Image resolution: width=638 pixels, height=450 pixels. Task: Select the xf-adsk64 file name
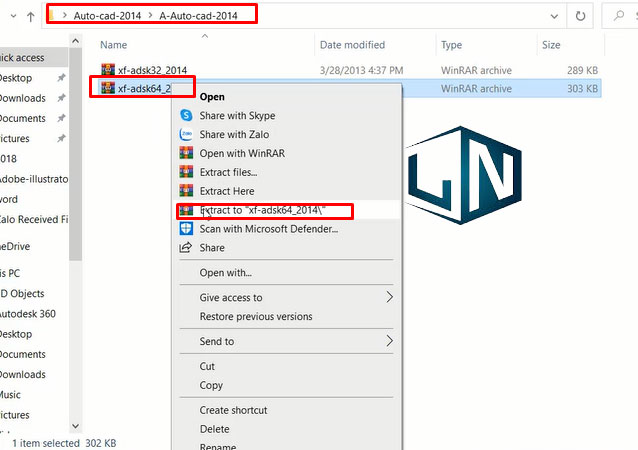coord(144,89)
